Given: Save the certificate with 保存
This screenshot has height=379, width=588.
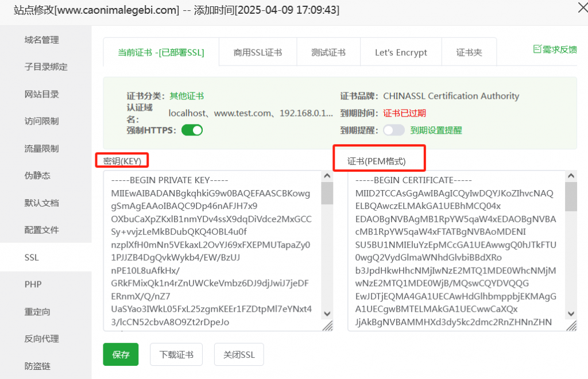Looking at the screenshot, I should pyautogui.click(x=121, y=354).
